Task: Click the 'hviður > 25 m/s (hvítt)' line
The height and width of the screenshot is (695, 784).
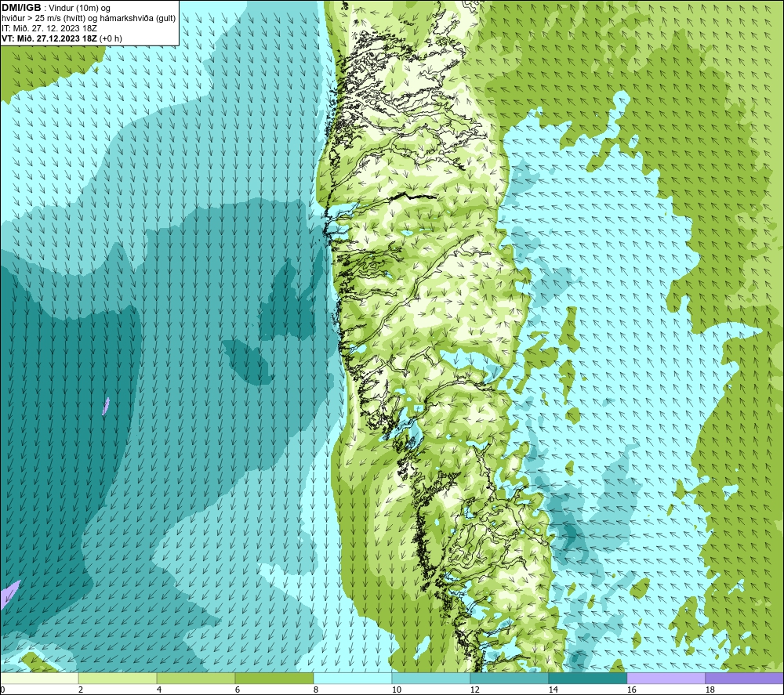Action: (x=89, y=18)
